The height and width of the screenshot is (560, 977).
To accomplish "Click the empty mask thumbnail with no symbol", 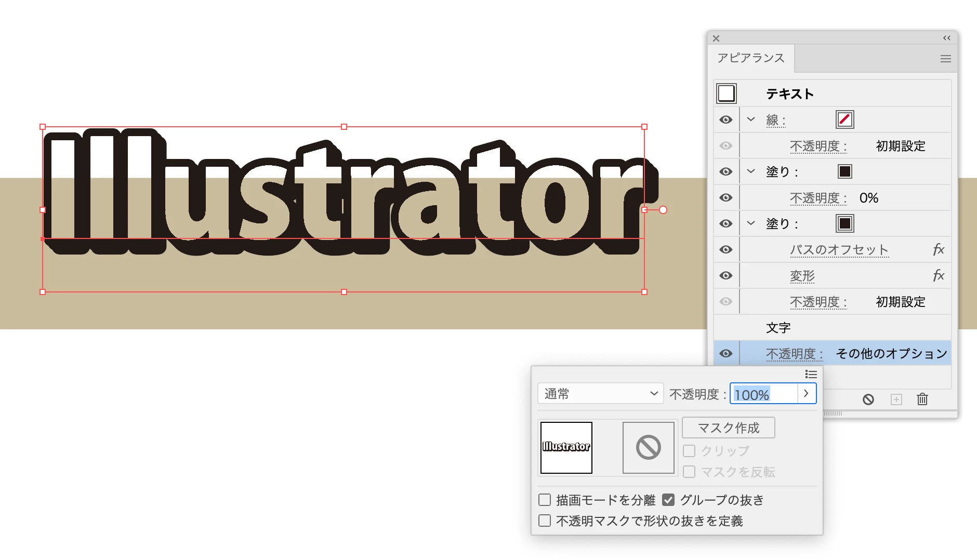I will pyautogui.click(x=649, y=447).
